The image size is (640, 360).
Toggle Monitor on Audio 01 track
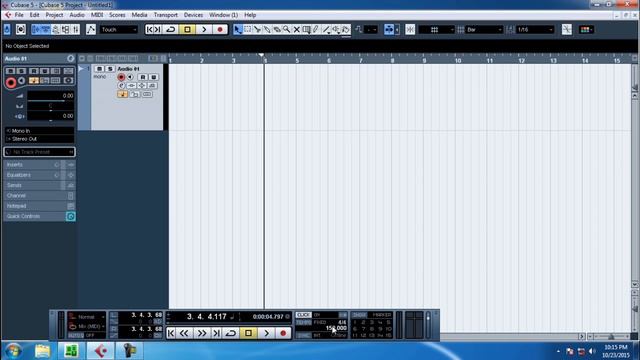130,77
